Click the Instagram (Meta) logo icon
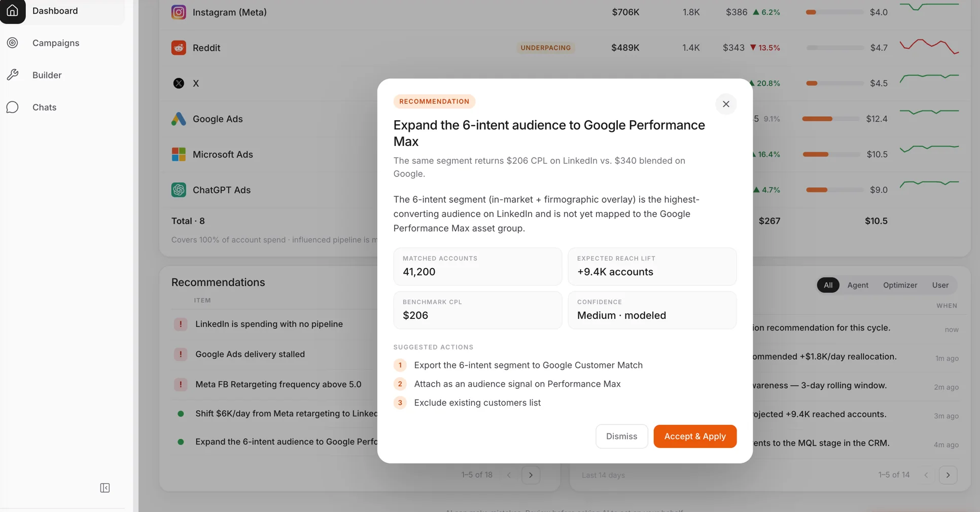 coord(179,12)
